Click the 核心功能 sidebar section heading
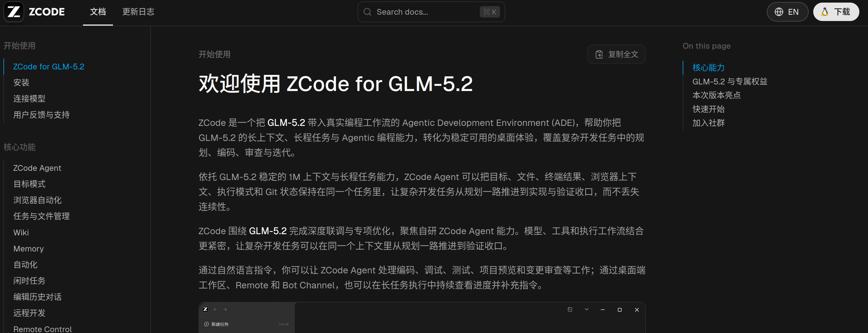868x333 pixels. coord(20,147)
